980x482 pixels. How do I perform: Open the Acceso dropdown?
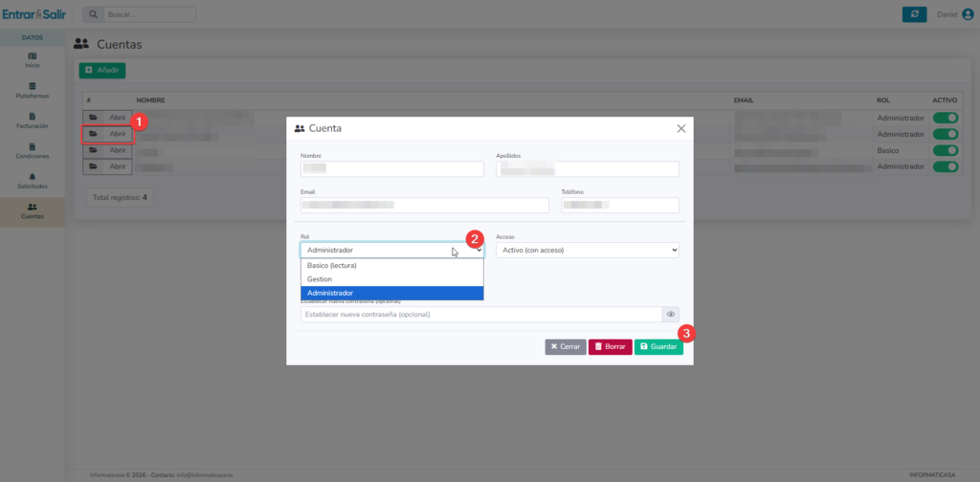click(x=588, y=251)
